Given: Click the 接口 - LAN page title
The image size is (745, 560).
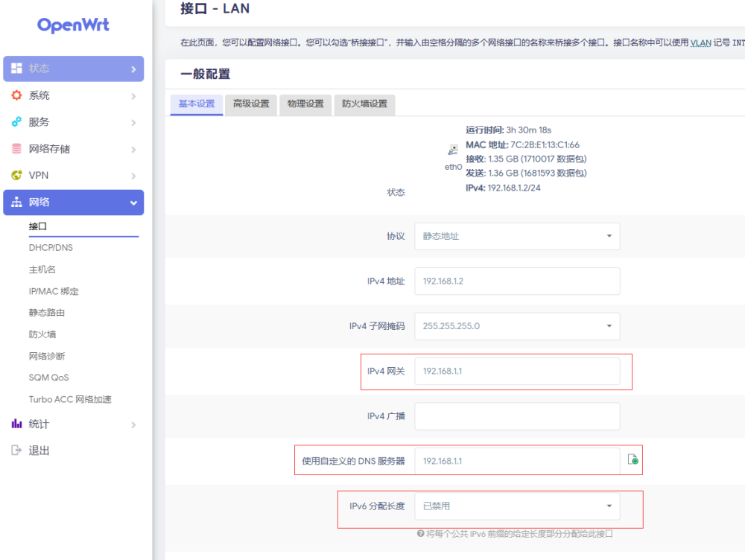Looking at the screenshot, I should point(215,8).
